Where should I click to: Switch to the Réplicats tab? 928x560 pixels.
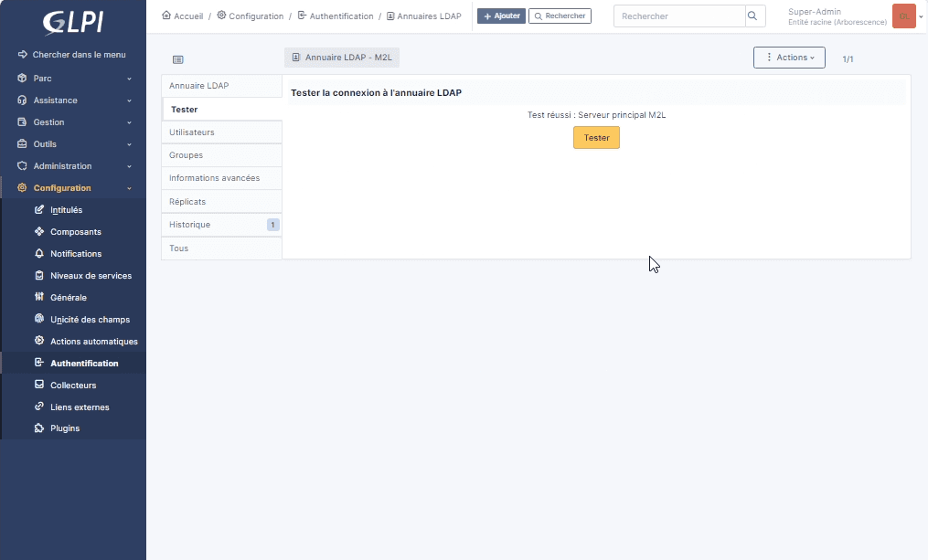coord(221,201)
